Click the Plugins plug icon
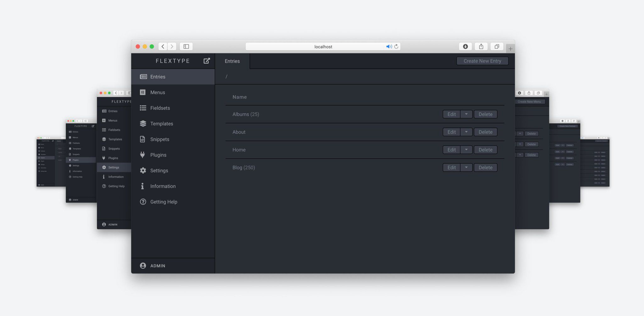The width and height of the screenshot is (644, 316). tap(143, 155)
